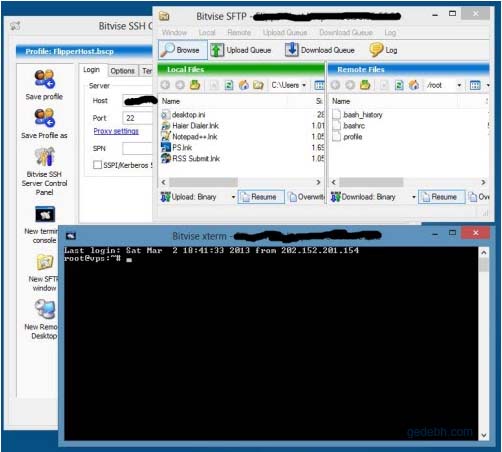The height and width of the screenshot is (452, 502).
Task: Click Local Files horizontal scrollbar thumb
Action: pyautogui.click(x=203, y=182)
